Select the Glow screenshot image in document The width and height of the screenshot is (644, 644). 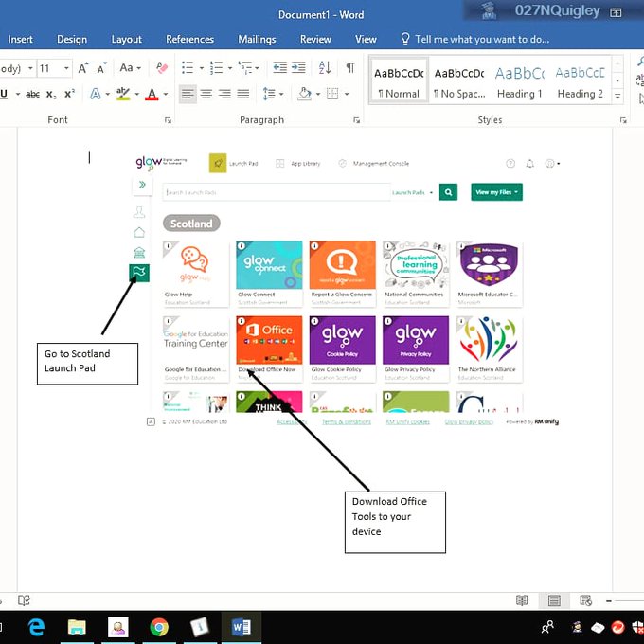(346, 291)
